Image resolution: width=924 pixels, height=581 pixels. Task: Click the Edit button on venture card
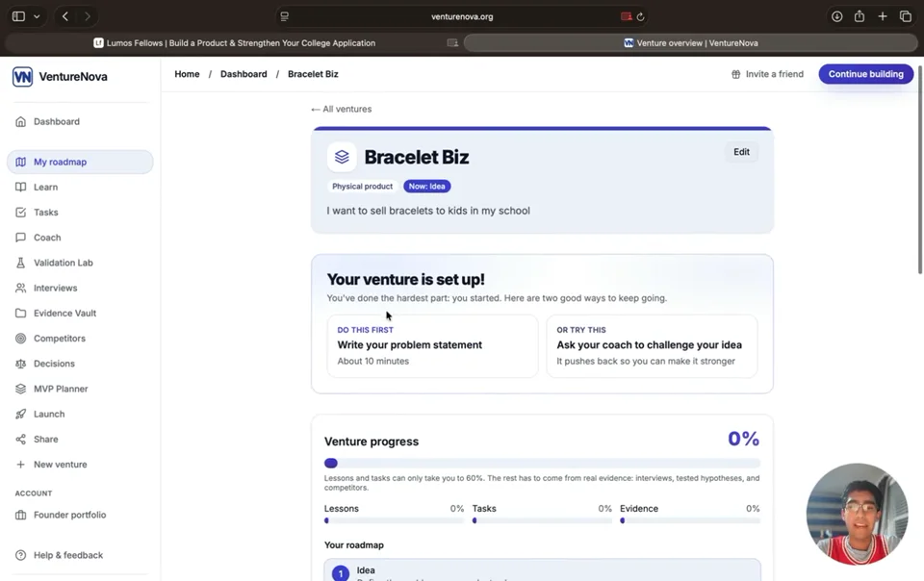(741, 152)
